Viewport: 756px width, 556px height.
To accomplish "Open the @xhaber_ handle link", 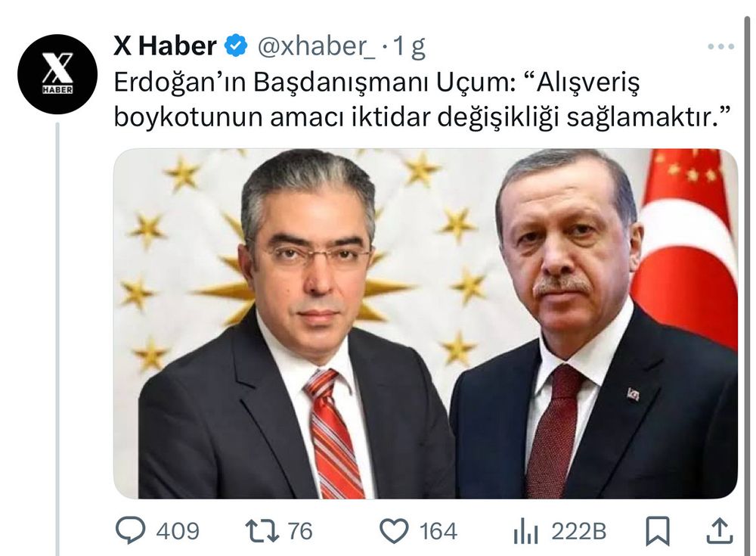I will pyautogui.click(x=316, y=47).
